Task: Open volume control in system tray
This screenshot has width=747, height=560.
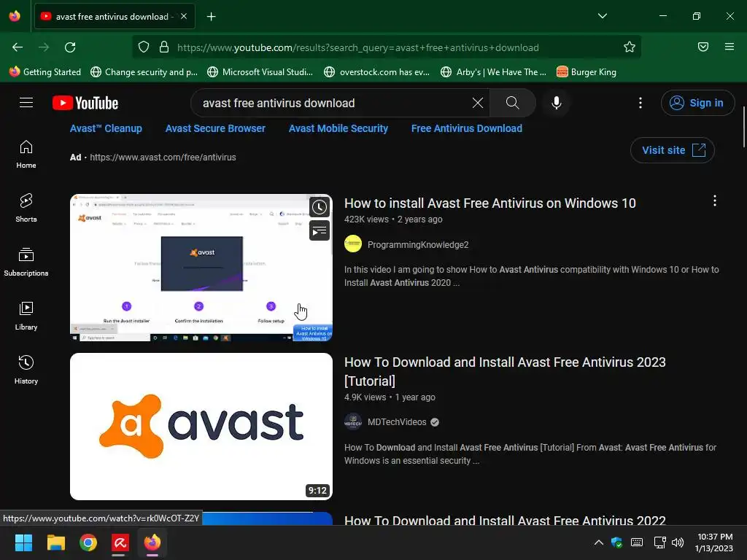Action: pos(678,542)
